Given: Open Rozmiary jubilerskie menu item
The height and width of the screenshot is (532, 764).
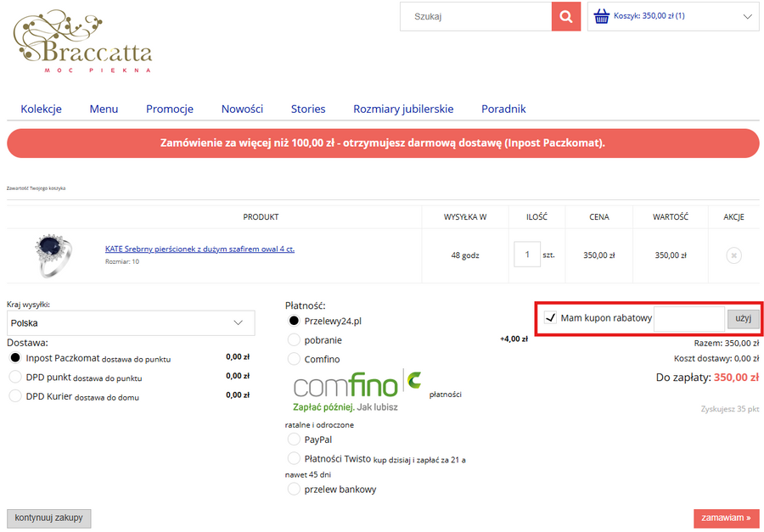Looking at the screenshot, I should (403, 109).
